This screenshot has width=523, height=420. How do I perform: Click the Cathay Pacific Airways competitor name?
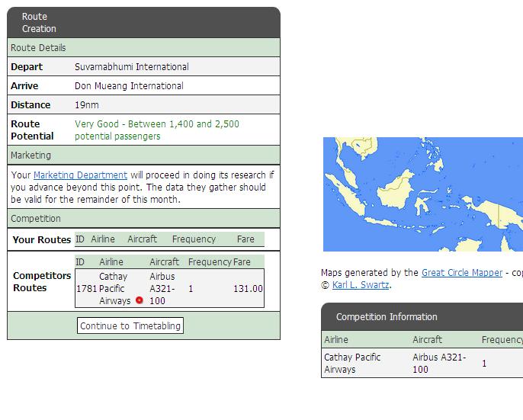coord(114,289)
